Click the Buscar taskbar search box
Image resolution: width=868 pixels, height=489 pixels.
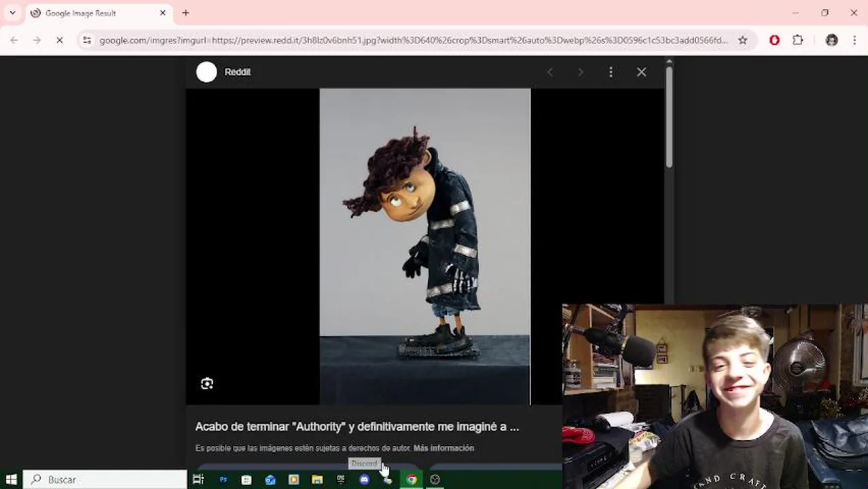point(105,479)
